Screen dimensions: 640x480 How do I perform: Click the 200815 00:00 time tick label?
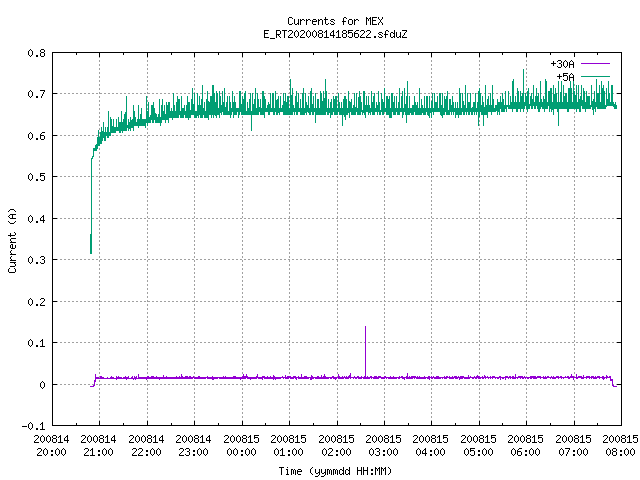tap(242, 445)
